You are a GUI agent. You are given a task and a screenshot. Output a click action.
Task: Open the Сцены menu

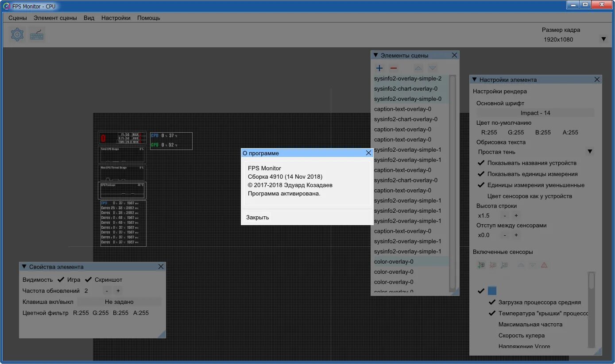click(x=18, y=18)
